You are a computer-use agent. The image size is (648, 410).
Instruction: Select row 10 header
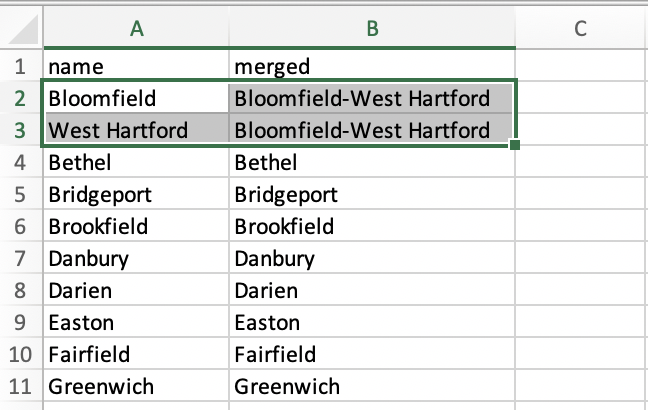point(21,354)
